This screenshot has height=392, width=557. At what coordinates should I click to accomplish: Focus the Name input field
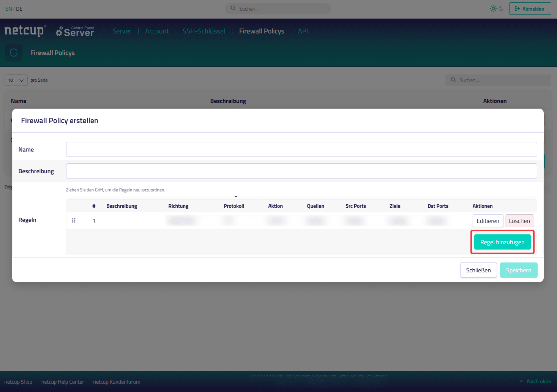coord(301,149)
